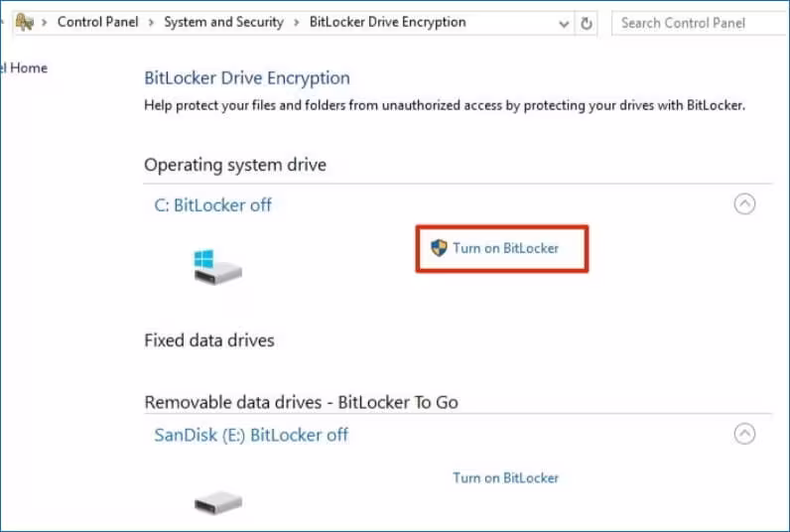Navigate to System and Security breadcrumb
Screen dimensions: 790x532
click(x=223, y=22)
